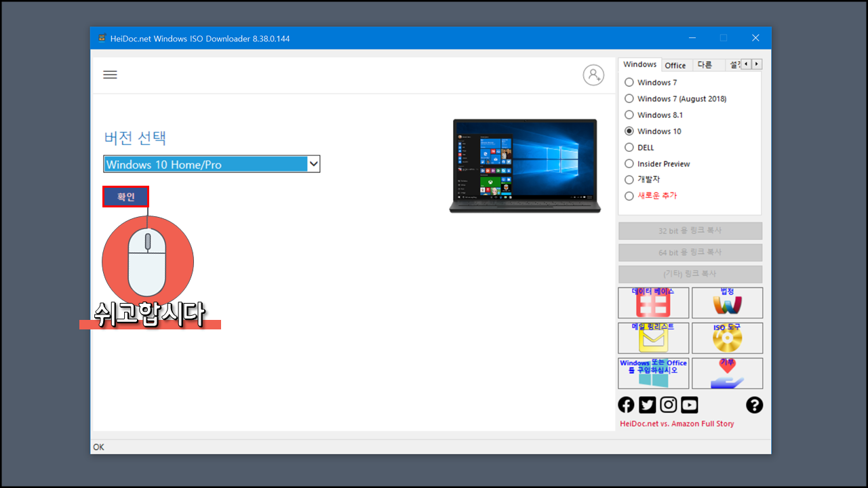Select the Insider Preview radio button

(x=629, y=164)
